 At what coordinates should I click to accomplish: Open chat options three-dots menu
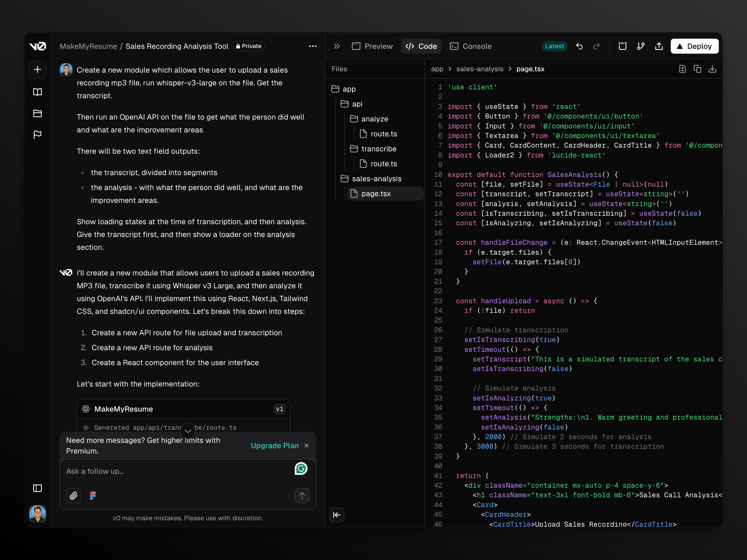tap(313, 46)
